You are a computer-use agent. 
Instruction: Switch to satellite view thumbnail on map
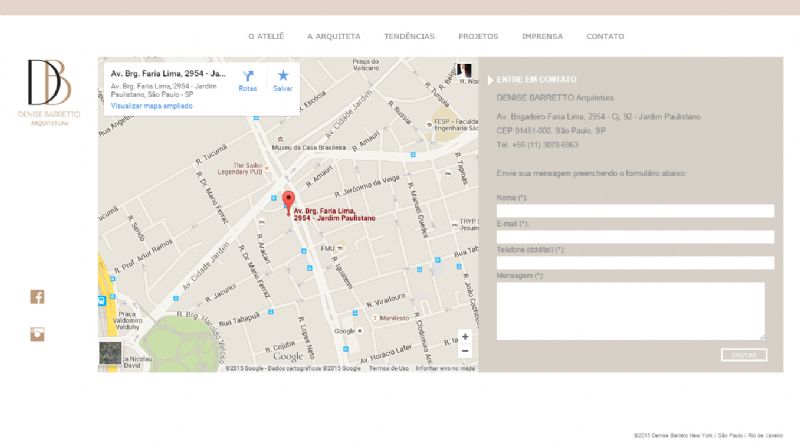(x=110, y=353)
